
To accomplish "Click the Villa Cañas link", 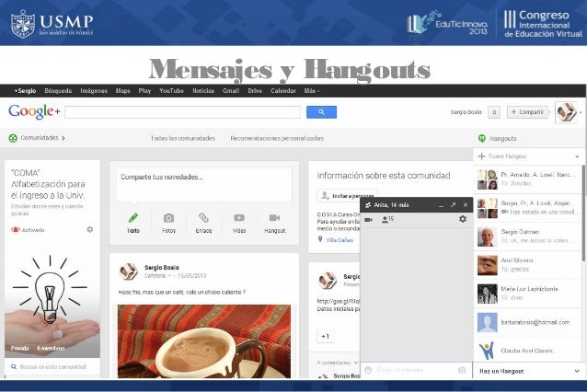I will pos(340,240).
